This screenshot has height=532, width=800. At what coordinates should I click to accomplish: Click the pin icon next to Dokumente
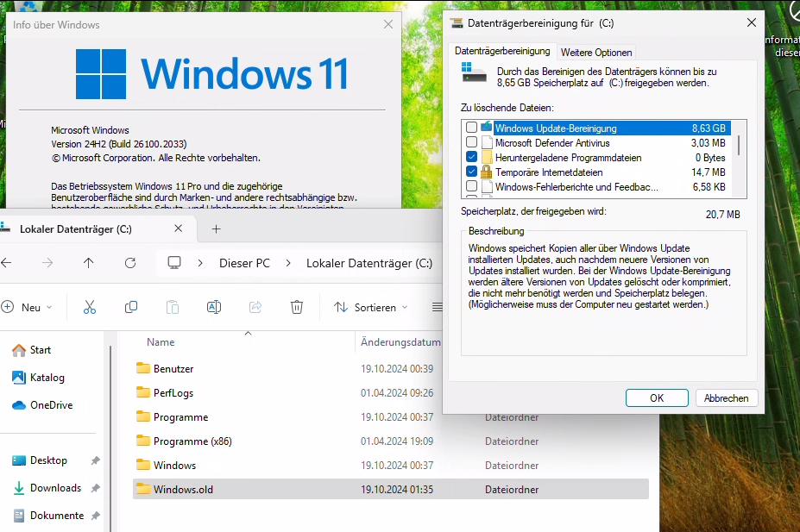(x=96, y=516)
